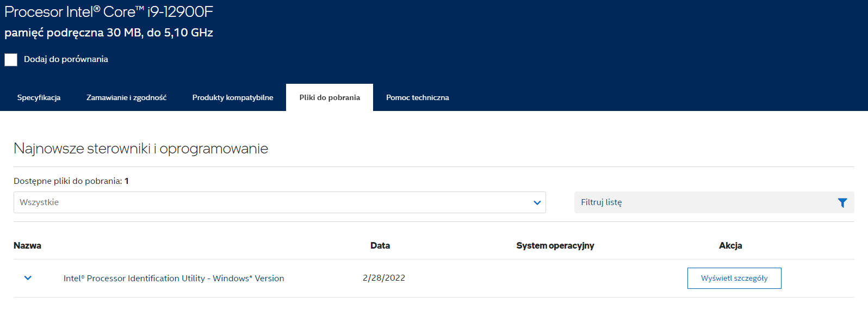Click the Nazwa column header
The width and height of the screenshot is (868, 309).
point(27,245)
